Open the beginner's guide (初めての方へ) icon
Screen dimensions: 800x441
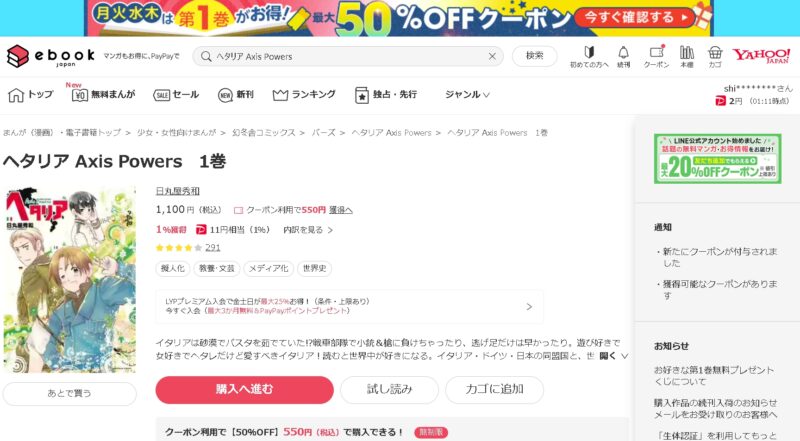pos(589,57)
